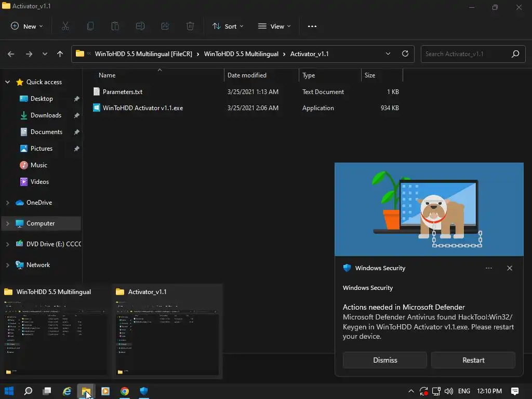Open Task View on taskbar

point(47,391)
